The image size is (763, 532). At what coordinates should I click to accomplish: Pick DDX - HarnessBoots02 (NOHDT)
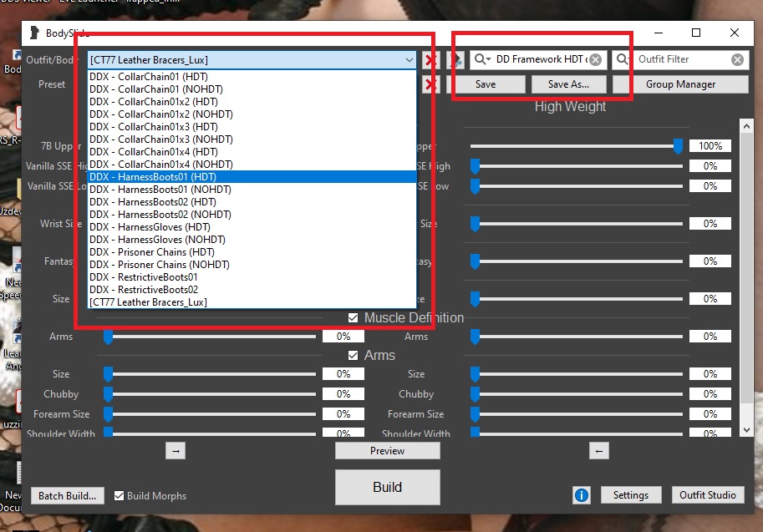coord(252,215)
